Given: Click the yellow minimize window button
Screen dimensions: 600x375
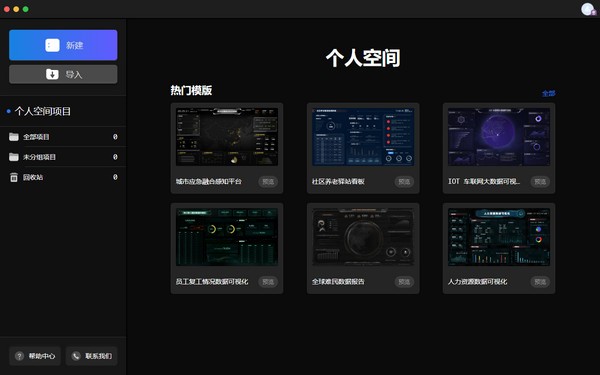Looking at the screenshot, I should [16, 9].
